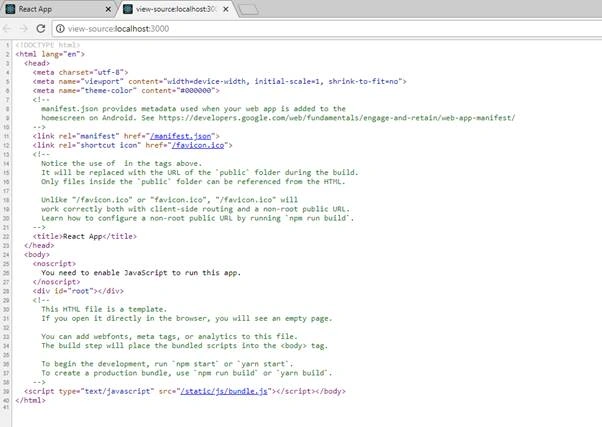Click the closing </noscript> tag
The width and height of the screenshot is (602, 427).
(56, 282)
